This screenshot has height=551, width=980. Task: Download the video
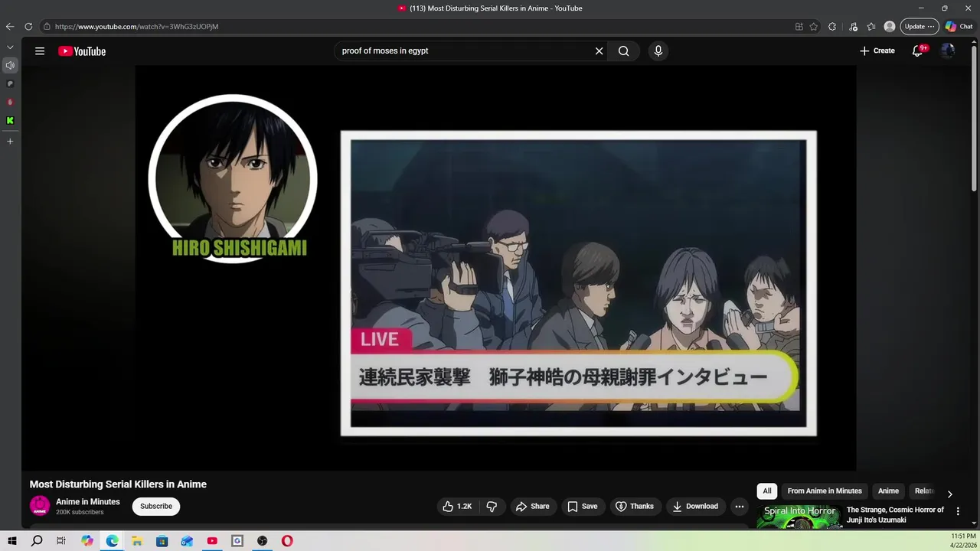pos(695,507)
